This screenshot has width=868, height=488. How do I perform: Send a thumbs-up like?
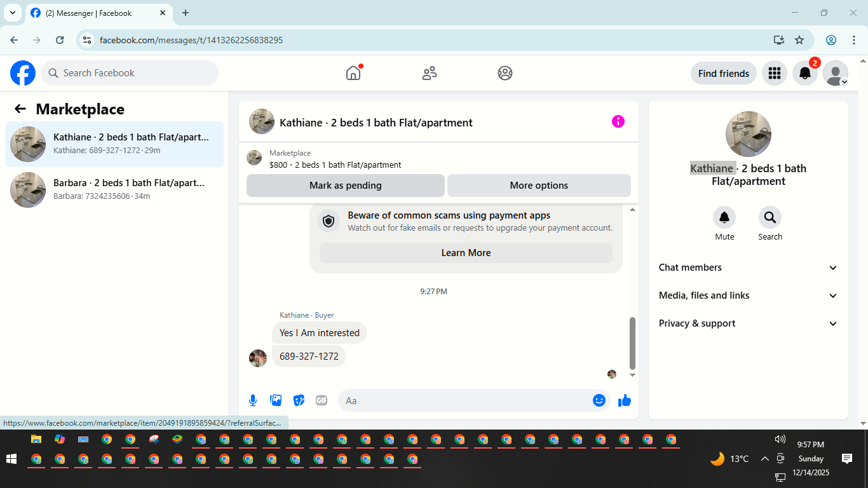click(625, 400)
